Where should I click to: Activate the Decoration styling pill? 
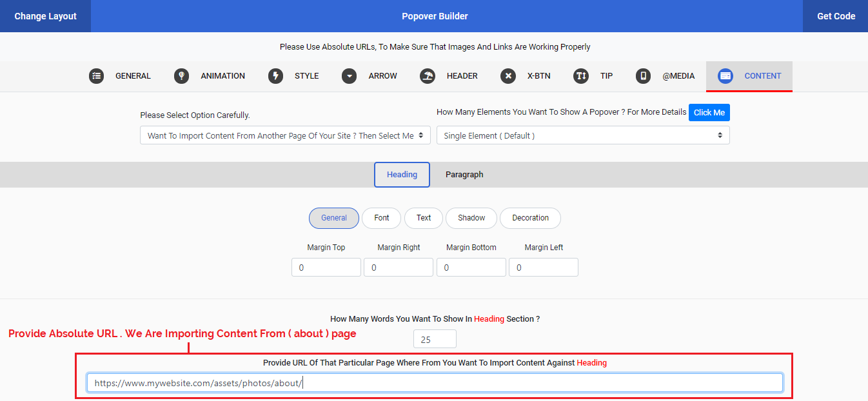pyautogui.click(x=530, y=218)
